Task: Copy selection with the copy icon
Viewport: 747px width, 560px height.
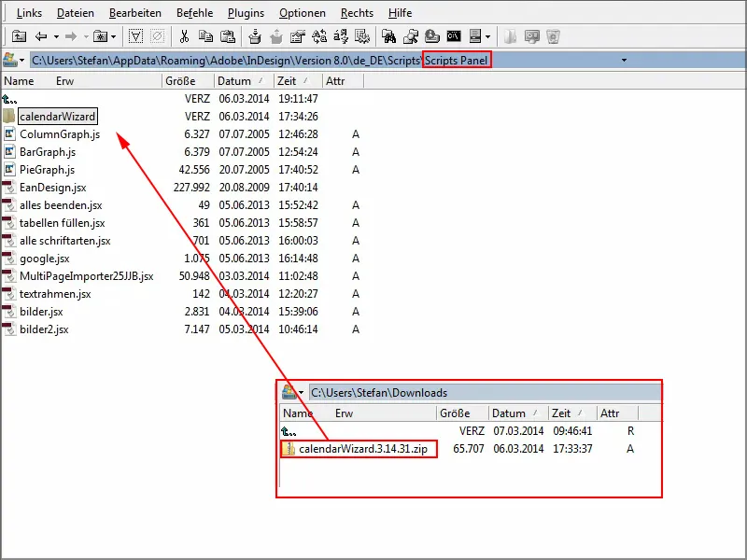Action: pyautogui.click(x=205, y=36)
